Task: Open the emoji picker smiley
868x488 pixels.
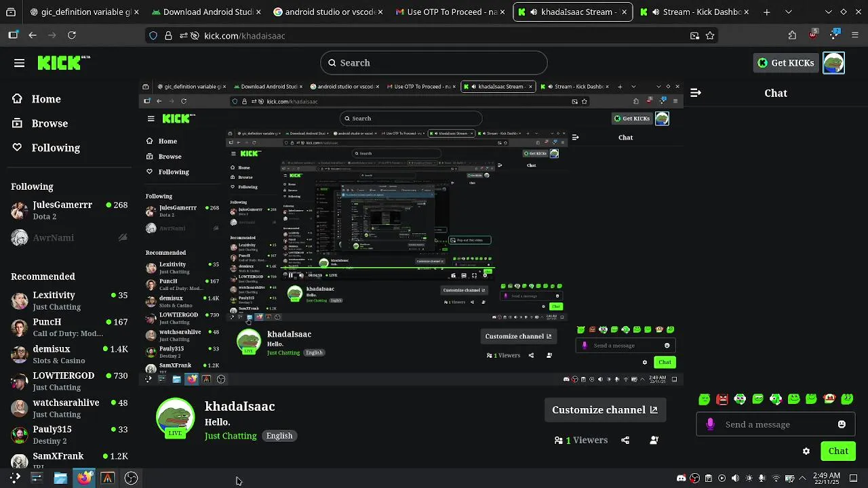Action: pyautogui.click(x=842, y=424)
